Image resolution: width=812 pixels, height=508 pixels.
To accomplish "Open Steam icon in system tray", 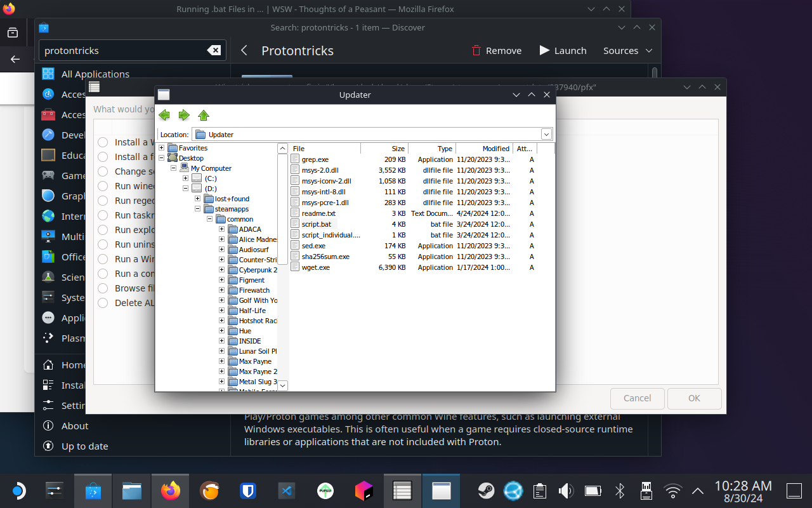I will tap(487, 490).
